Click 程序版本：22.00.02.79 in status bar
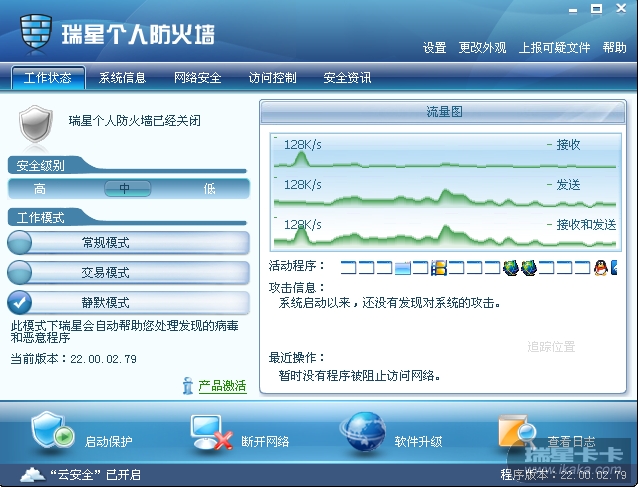 563,475
